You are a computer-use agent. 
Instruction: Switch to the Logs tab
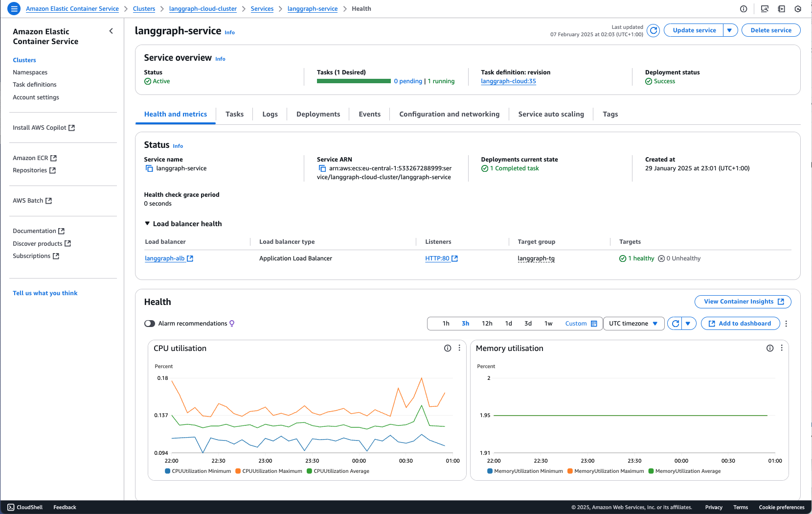(270, 114)
